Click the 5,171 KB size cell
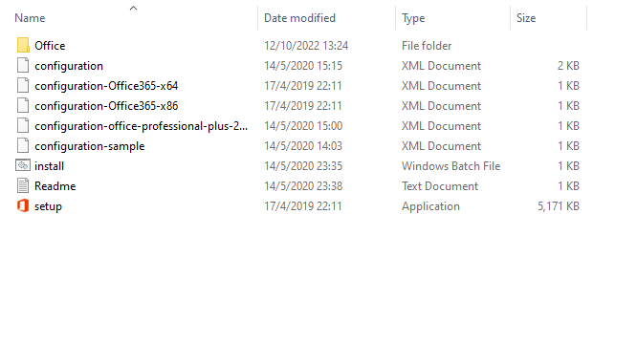The height and width of the screenshot is (364, 637). click(559, 206)
